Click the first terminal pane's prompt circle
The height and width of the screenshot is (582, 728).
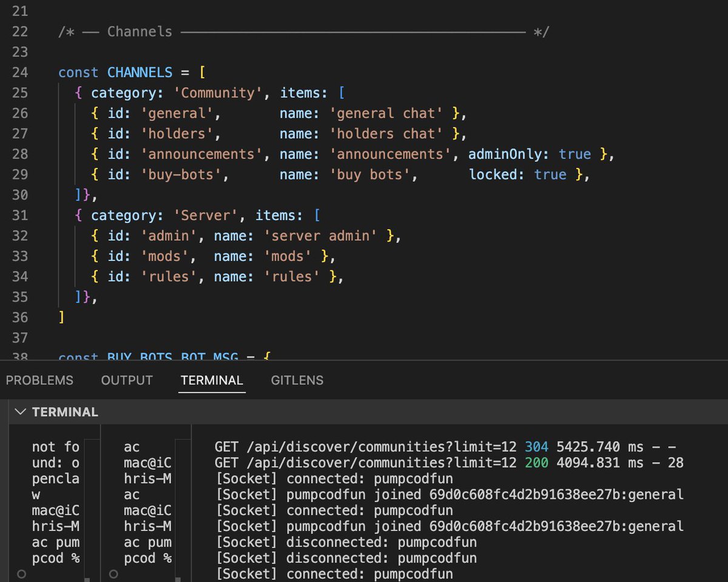click(x=21, y=573)
